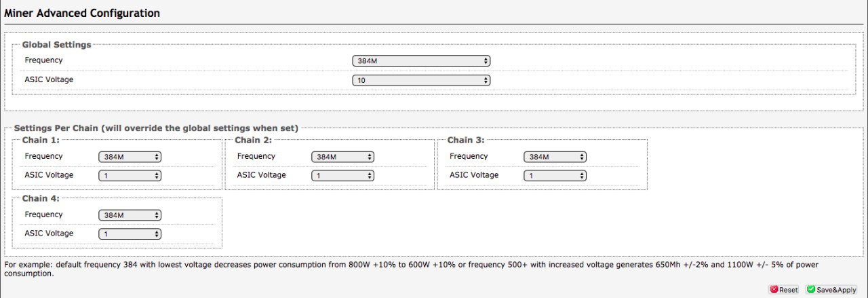Click the Miner Advanced Configuration heading
This screenshot has width=868, height=298.
pos(82,13)
